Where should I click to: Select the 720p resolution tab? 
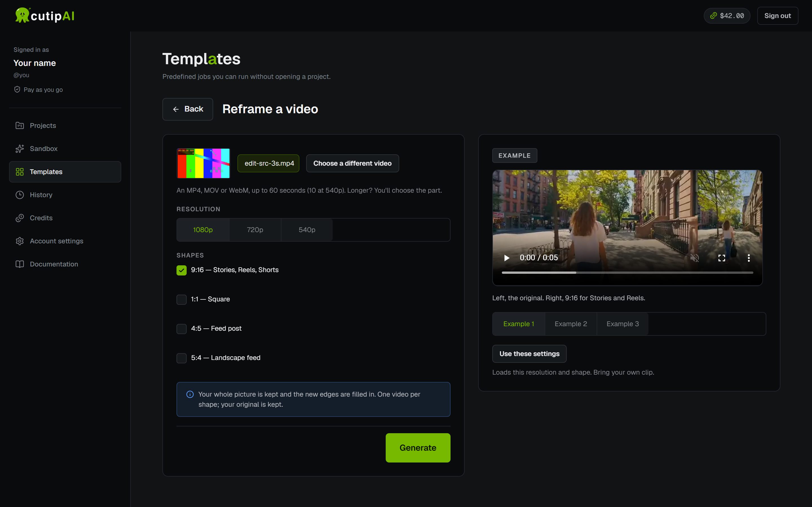click(255, 230)
